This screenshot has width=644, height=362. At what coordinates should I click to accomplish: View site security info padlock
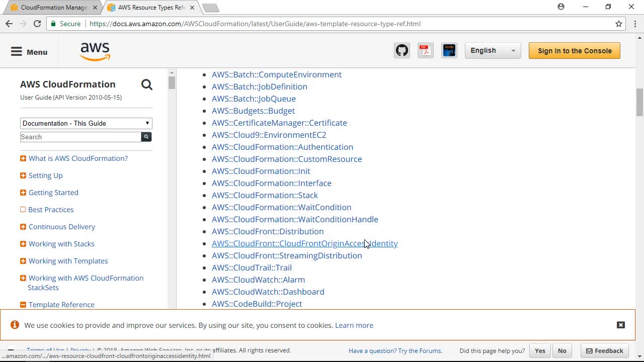(54, 24)
